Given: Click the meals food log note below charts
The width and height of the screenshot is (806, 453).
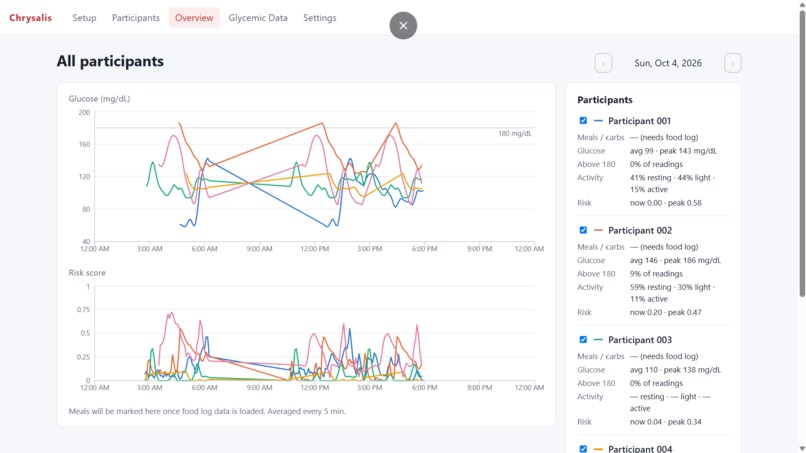Looking at the screenshot, I should (x=207, y=411).
